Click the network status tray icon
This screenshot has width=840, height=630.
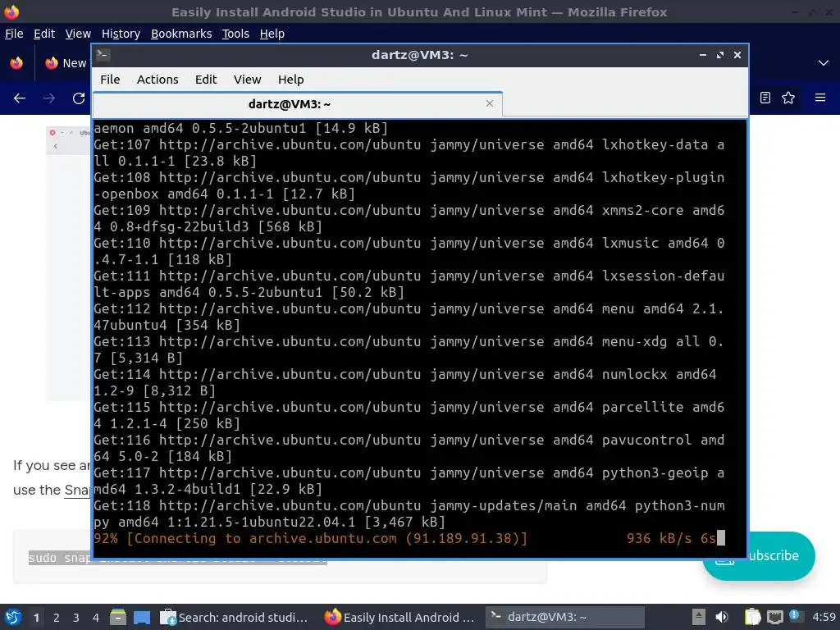pos(774,618)
